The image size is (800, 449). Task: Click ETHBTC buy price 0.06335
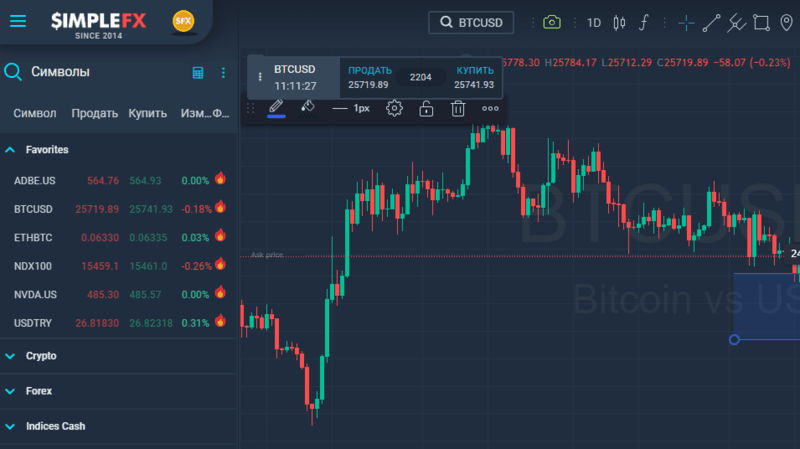point(148,238)
